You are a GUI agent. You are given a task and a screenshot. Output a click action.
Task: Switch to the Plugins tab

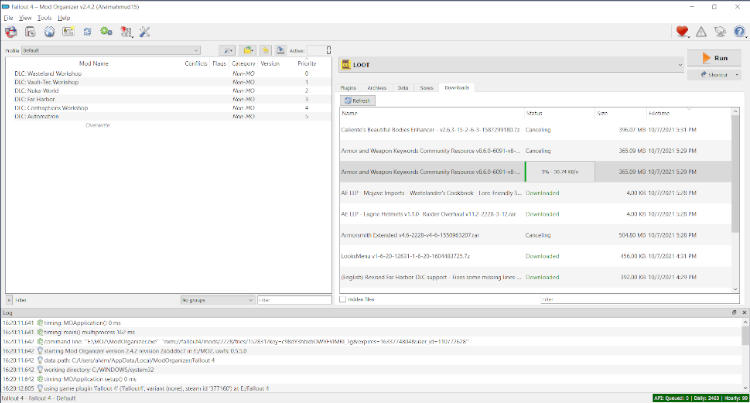(x=348, y=88)
